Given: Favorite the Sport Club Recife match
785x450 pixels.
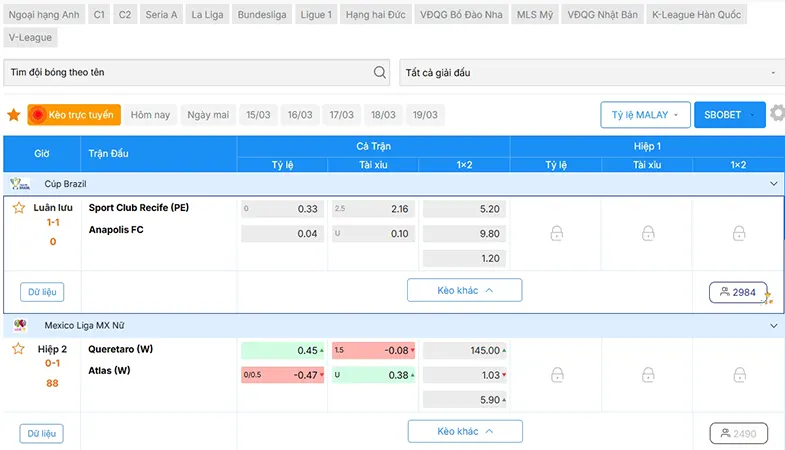Looking at the screenshot, I should tap(19, 208).
